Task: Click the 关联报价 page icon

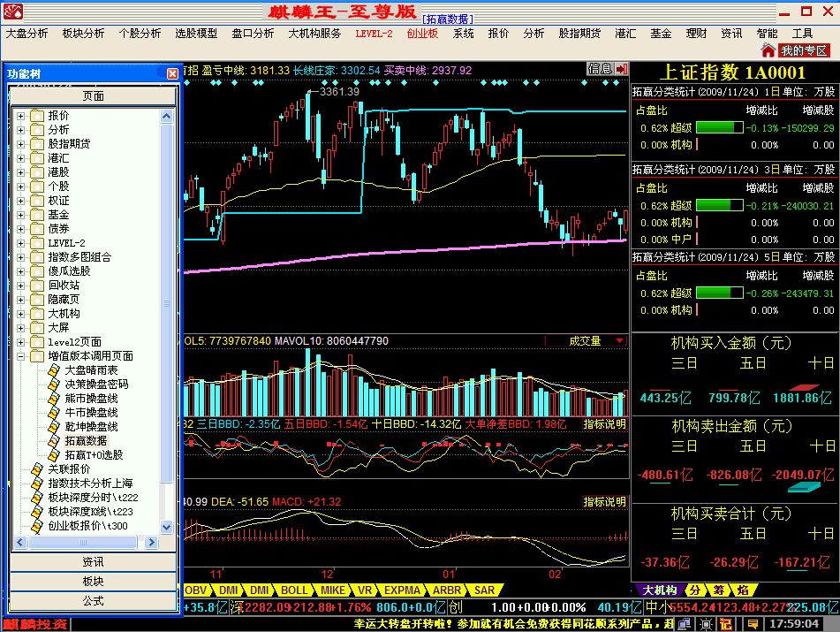Action: coord(37,469)
